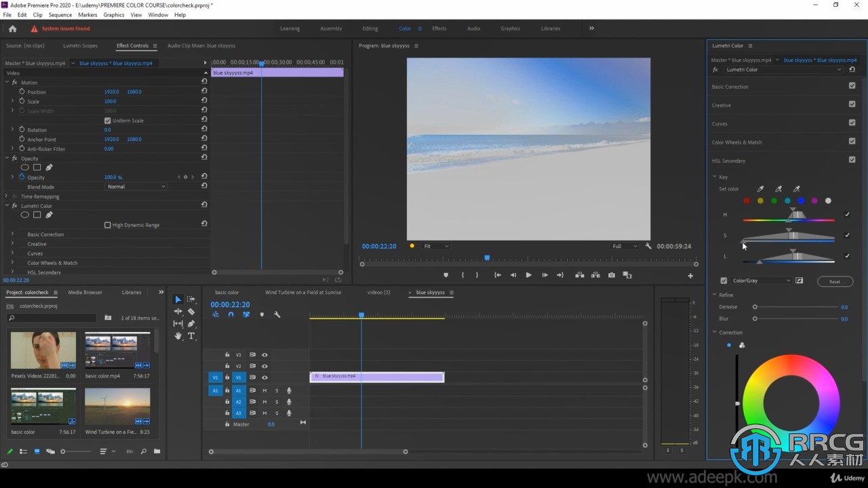Open timeline display settings wrench
Viewport: 868px width, 488px height.
[277, 314]
